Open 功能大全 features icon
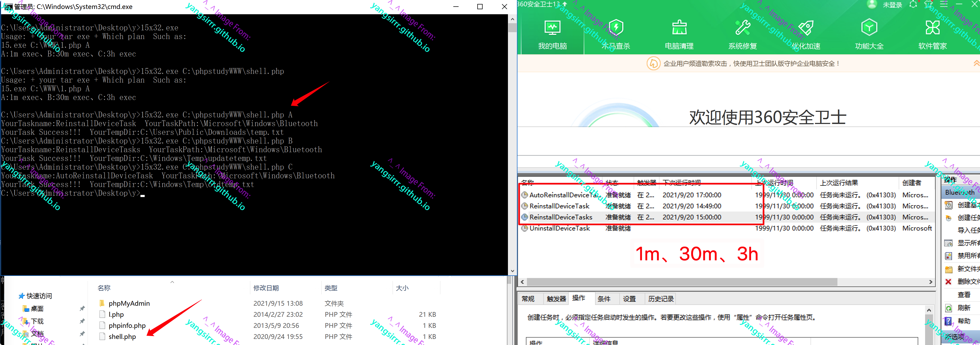This screenshot has height=345, width=980. (869, 35)
